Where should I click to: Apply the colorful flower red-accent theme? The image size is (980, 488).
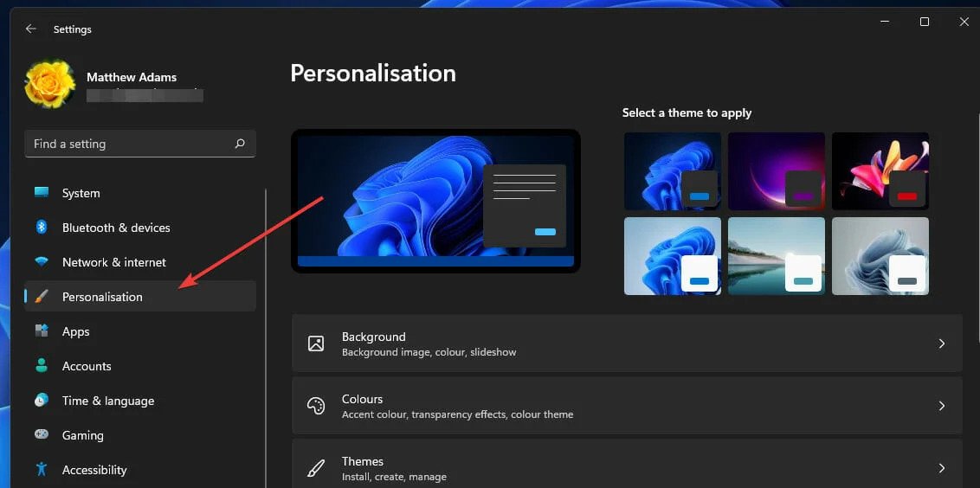click(880, 171)
